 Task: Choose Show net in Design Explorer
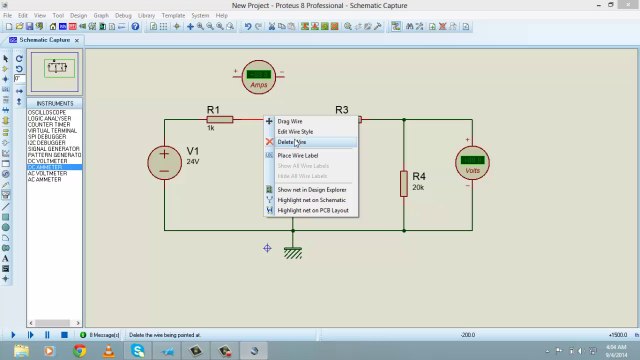[311, 190]
